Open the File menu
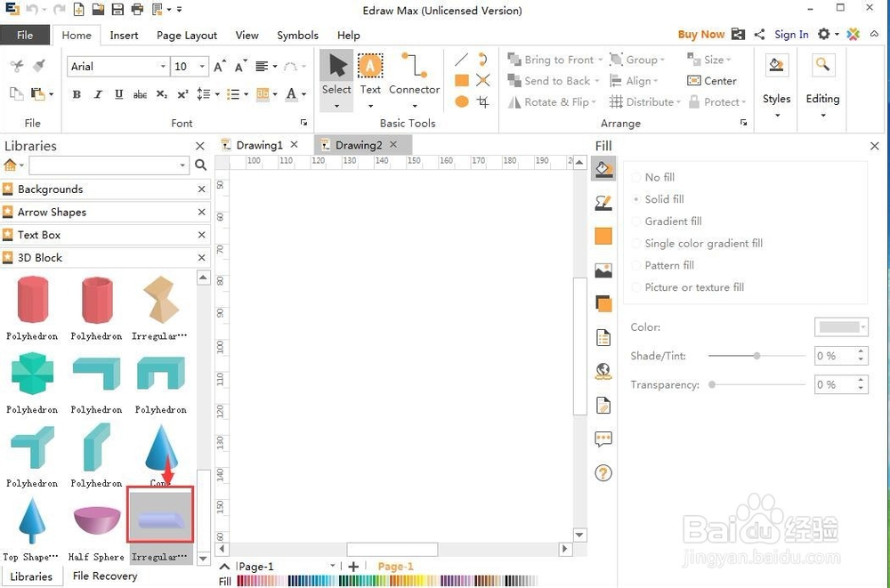 [25, 36]
